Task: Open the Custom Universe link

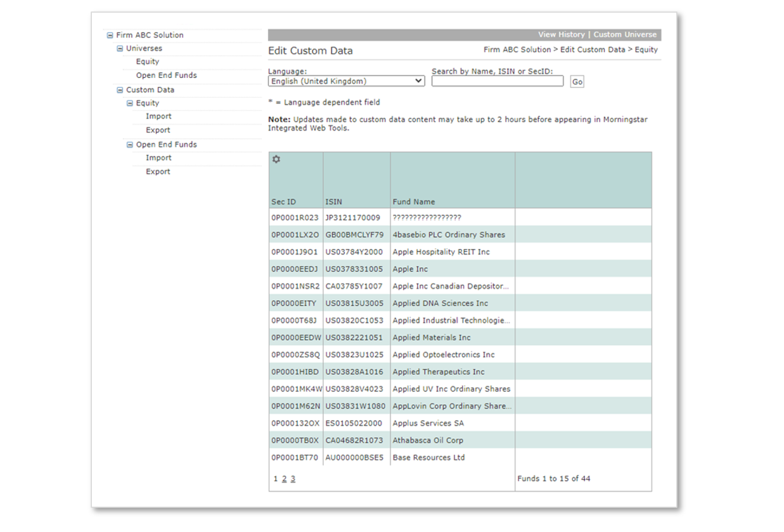Action: (625, 35)
